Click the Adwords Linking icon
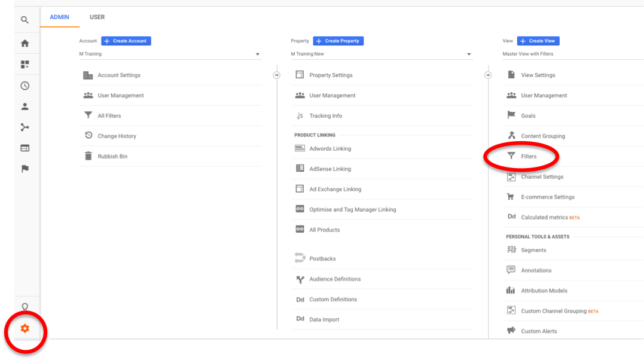 click(300, 148)
